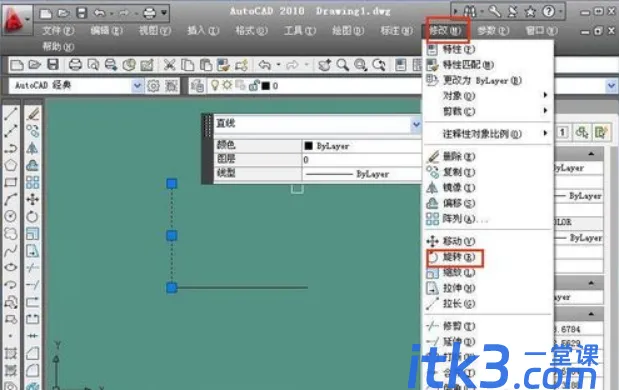Image resolution: width=619 pixels, height=390 pixels.
Task: Toggle layer 0 freeze sun icon
Action: [227, 85]
